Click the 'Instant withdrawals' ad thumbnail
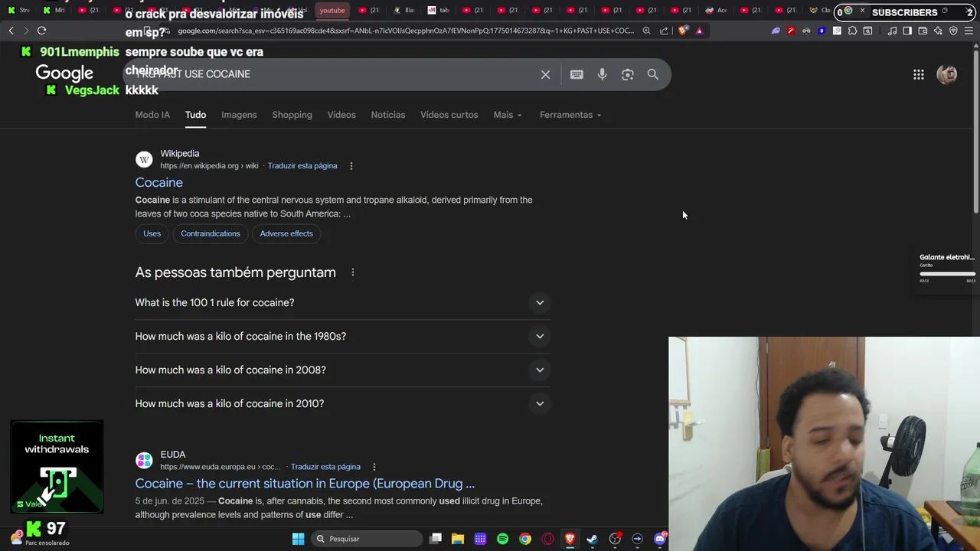The image size is (980, 551). 57,466
